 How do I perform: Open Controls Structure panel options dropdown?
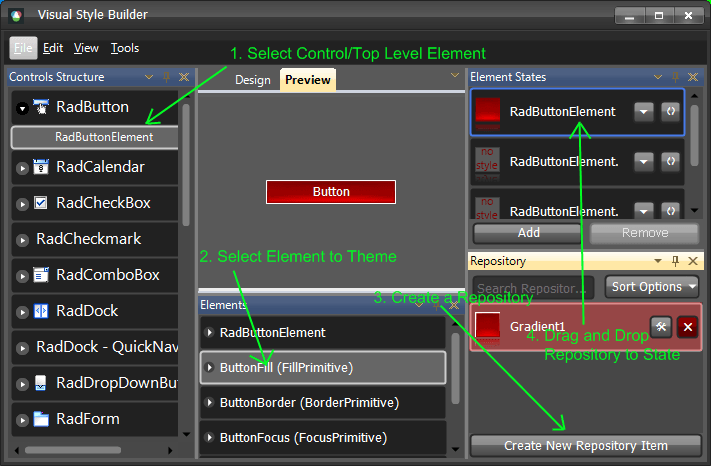149,77
